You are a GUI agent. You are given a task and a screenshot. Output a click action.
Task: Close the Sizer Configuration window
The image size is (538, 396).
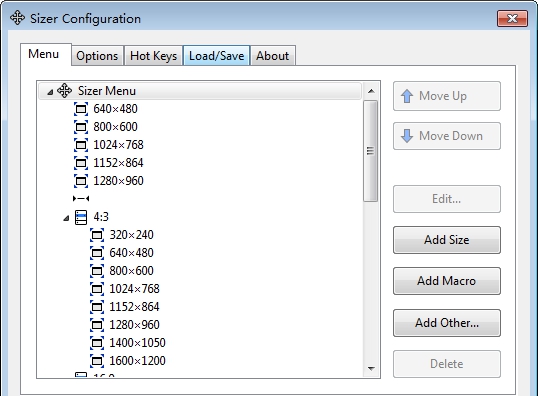[x=512, y=18]
